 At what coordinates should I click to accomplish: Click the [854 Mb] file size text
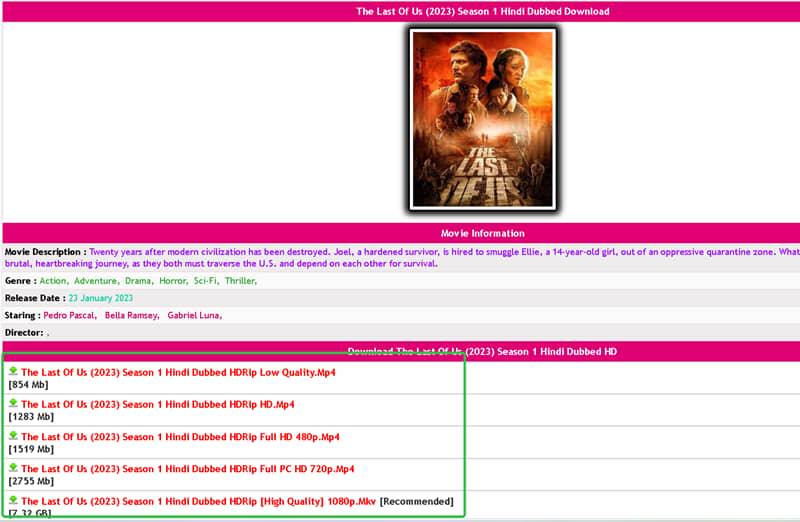point(29,385)
